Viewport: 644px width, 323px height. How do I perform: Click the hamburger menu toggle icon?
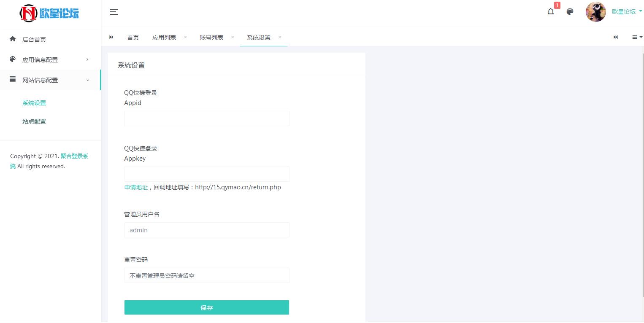tap(114, 12)
